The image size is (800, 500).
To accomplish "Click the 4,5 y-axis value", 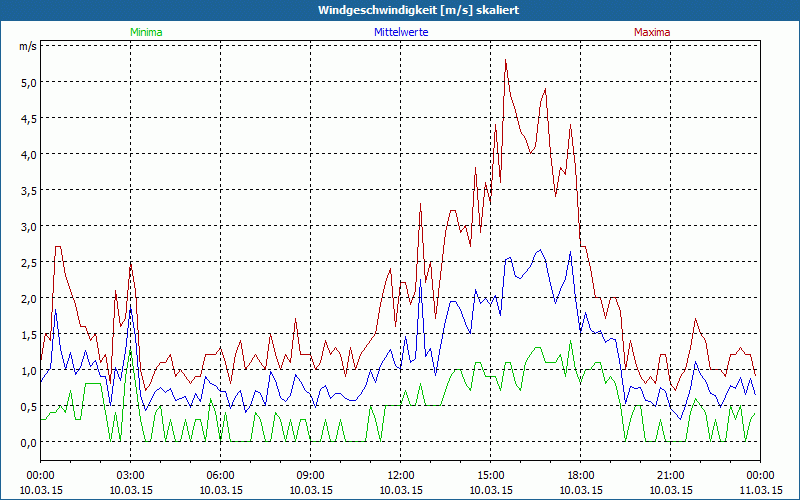I will (x=28, y=119).
